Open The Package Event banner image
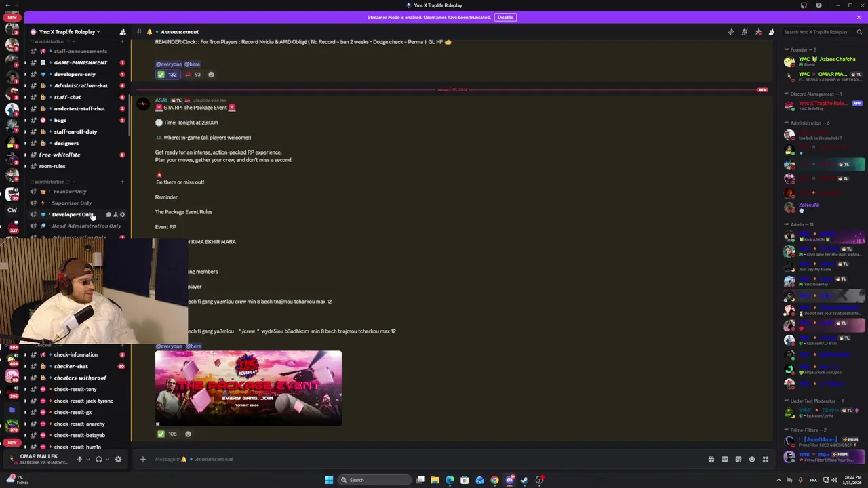The width and height of the screenshot is (868, 488). [248, 388]
